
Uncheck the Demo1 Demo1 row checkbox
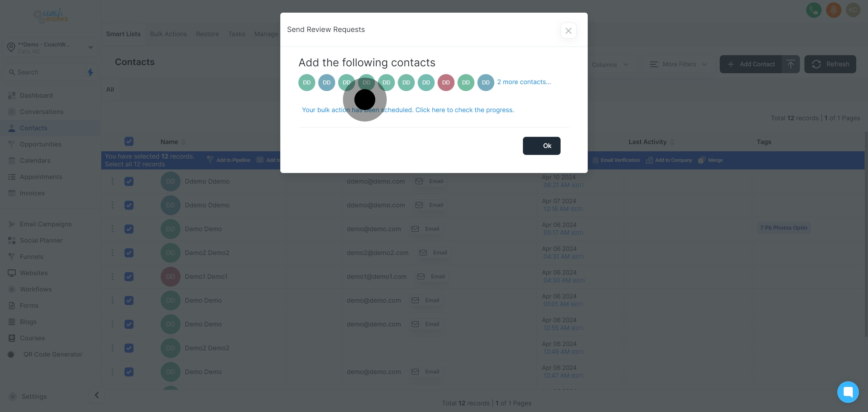click(x=129, y=277)
